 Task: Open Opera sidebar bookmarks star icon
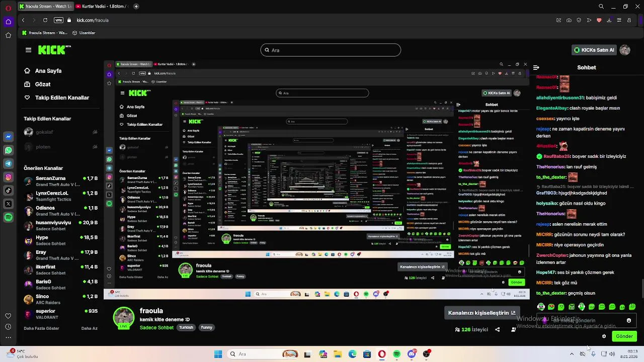8,35
